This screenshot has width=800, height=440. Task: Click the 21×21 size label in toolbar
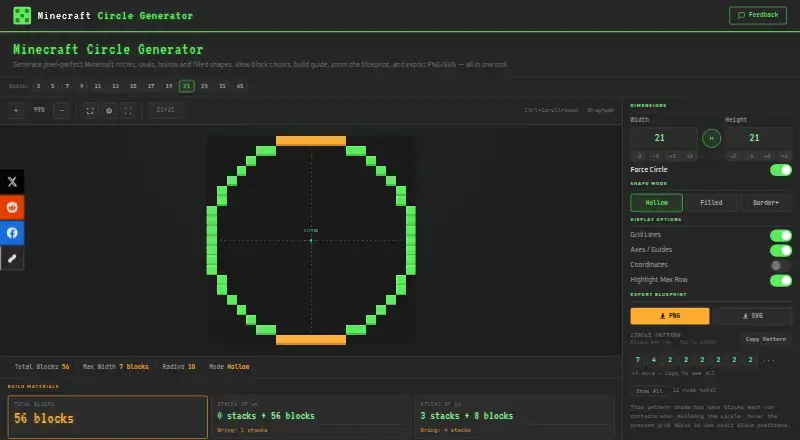coord(165,110)
